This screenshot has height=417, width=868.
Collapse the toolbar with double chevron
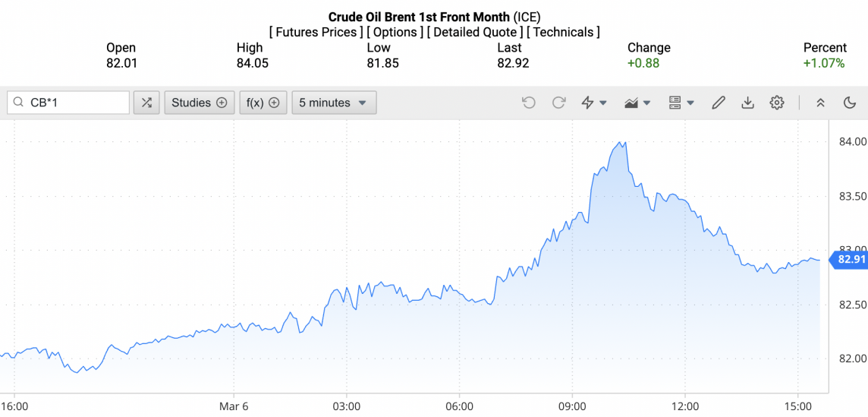click(x=820, y=103)
